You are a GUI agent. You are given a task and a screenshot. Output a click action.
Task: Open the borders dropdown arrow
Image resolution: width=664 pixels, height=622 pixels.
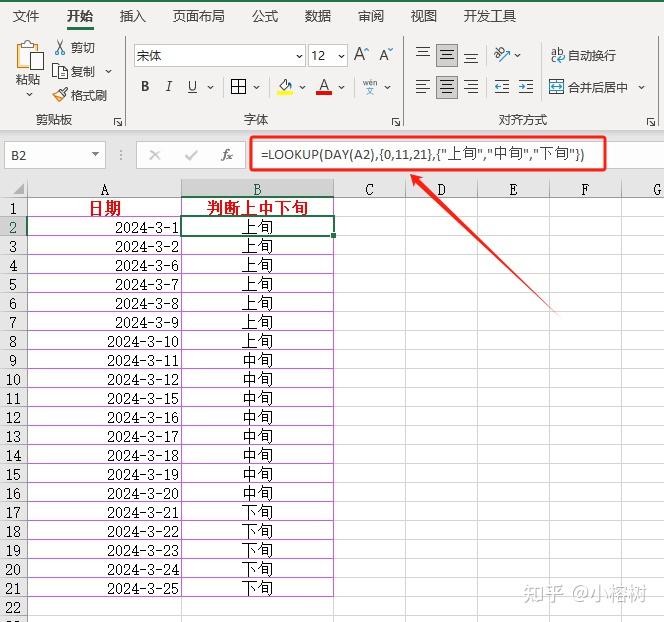coord(257,87)
